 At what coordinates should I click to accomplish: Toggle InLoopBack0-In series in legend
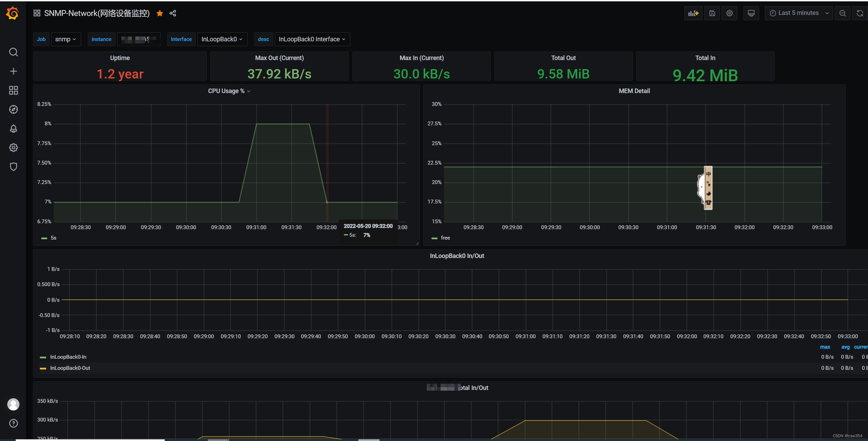click(x=68, y=357)
